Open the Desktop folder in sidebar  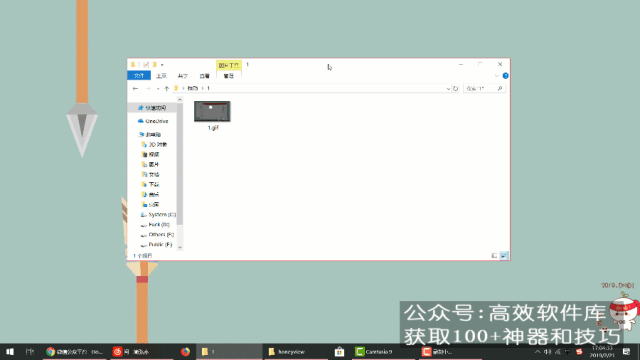click(x=151, y=204)
